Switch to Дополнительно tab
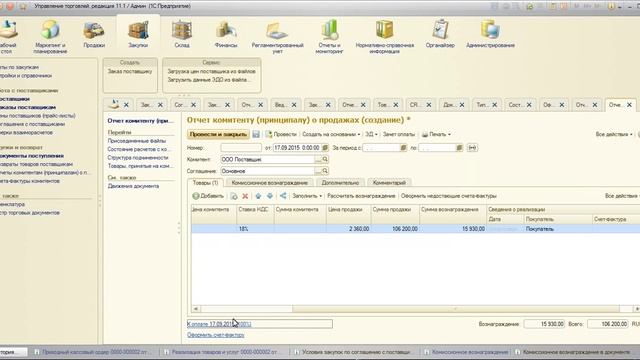The image size is (640, 360). (340, 183)
